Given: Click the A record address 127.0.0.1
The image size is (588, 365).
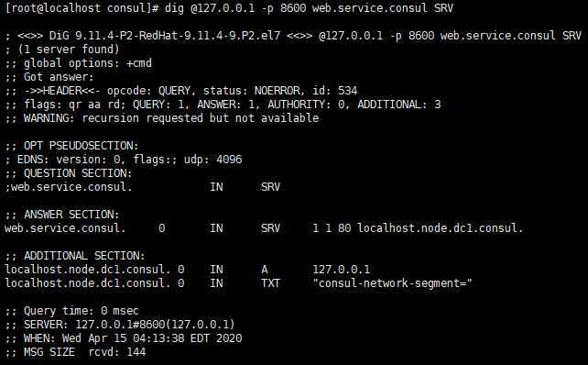Looking at the screenshot, I should 342,270.
